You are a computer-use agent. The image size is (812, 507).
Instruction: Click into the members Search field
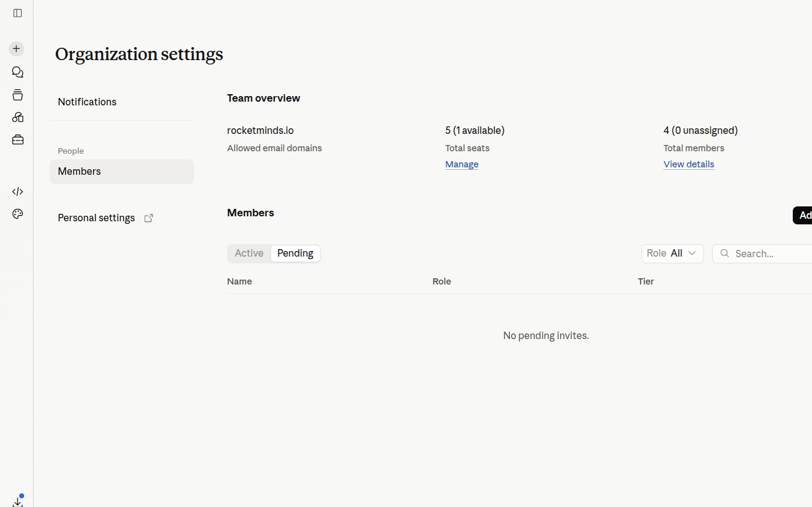coord(763,254)
